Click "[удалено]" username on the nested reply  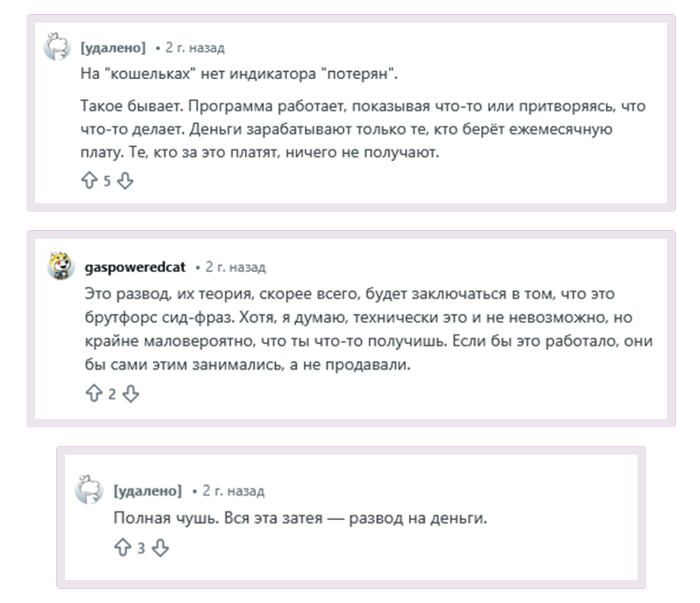click(148, 491)
